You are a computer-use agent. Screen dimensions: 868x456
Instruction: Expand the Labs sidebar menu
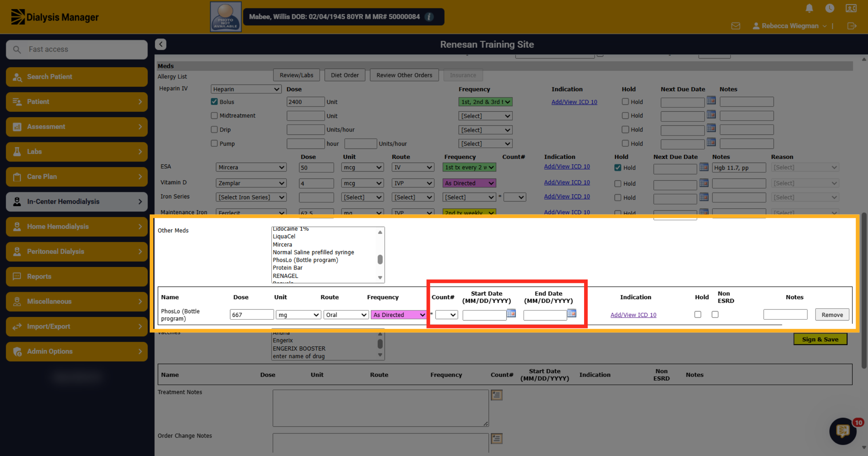coord(77,152)
